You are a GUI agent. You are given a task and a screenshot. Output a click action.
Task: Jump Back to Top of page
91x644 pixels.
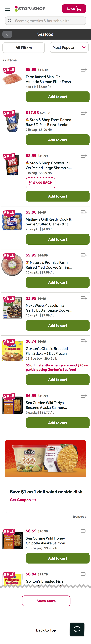(x=46, y=630)
